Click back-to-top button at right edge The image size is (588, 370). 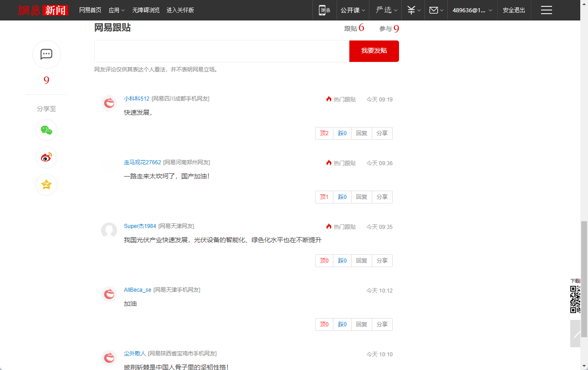[x=575, y=334]
